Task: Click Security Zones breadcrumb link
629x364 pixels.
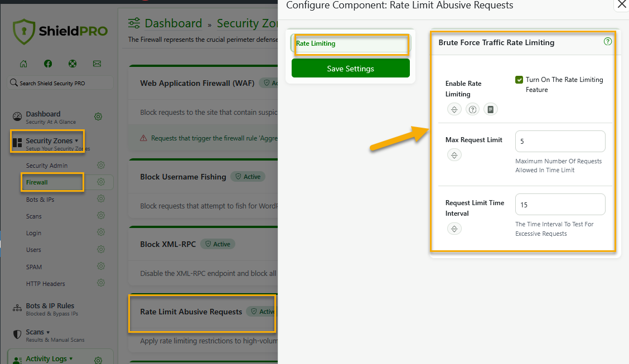Action: coord(247,23)
